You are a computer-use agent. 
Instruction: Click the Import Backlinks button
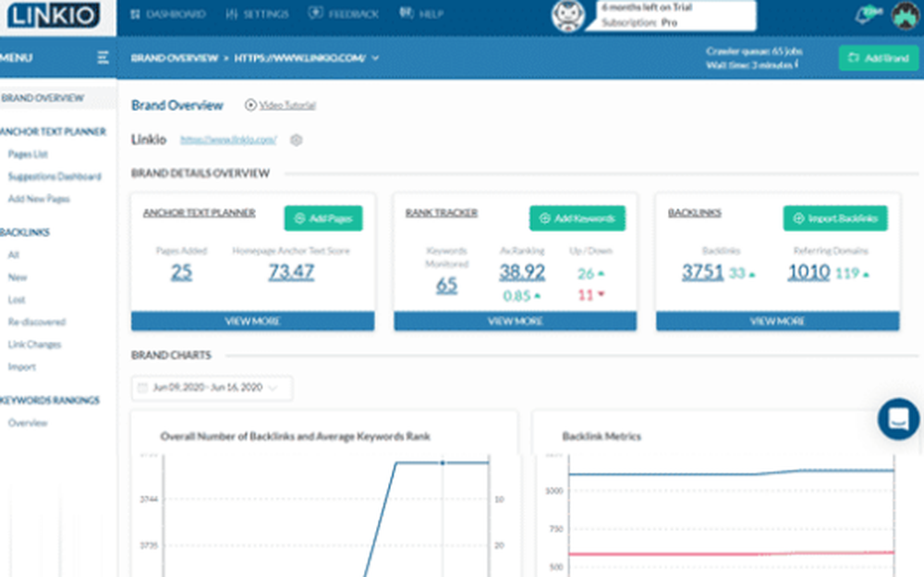point(835,218)
